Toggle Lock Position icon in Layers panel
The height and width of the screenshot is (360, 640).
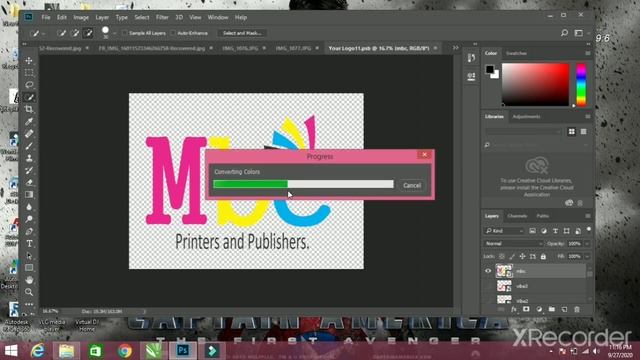coord(522,256)
